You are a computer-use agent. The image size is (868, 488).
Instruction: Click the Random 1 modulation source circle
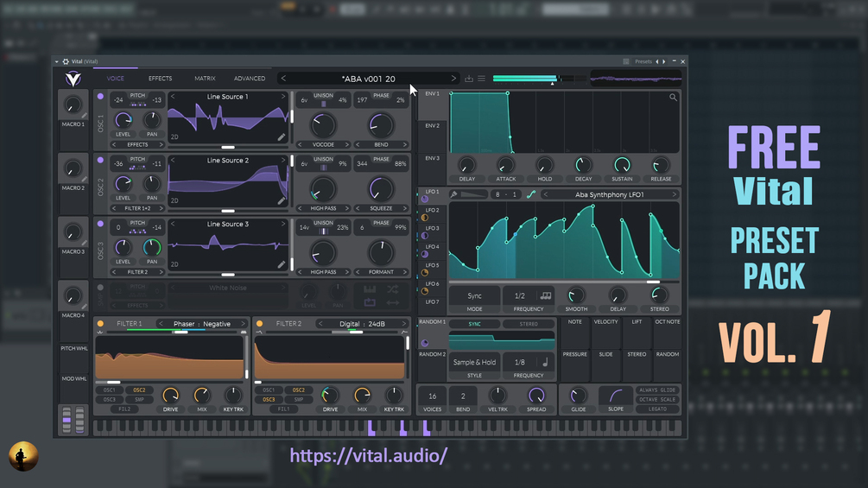pyautogui.click(x=425, y=343)
